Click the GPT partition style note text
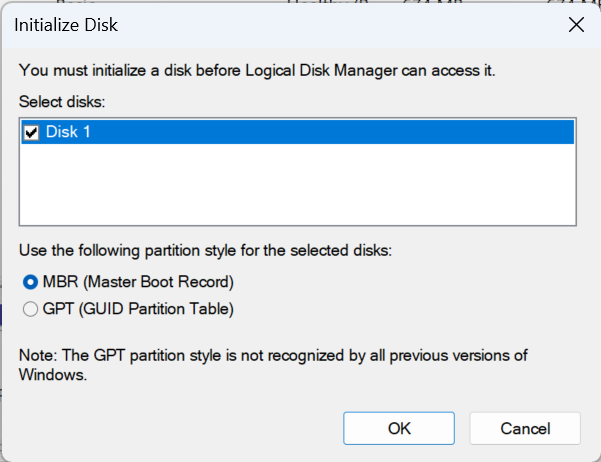The height and width of the screenshot is (462, 601). click(280, 356)
